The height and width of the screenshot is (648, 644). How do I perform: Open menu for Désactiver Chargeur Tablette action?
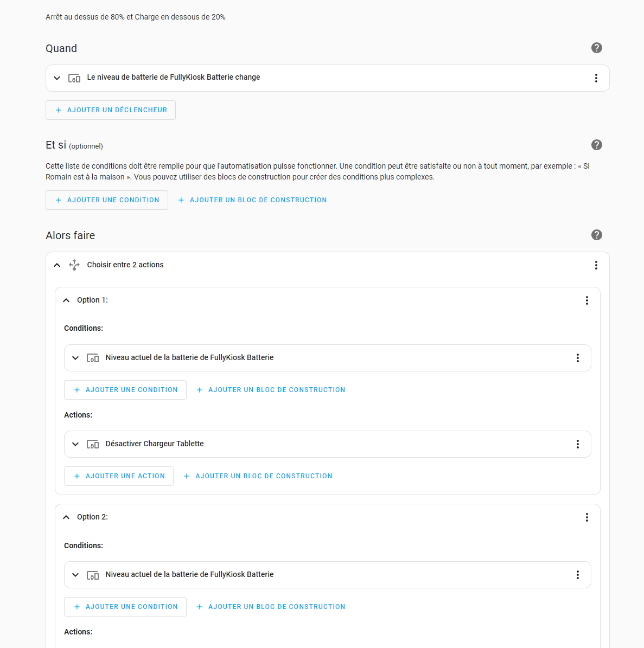click(577, 444)
